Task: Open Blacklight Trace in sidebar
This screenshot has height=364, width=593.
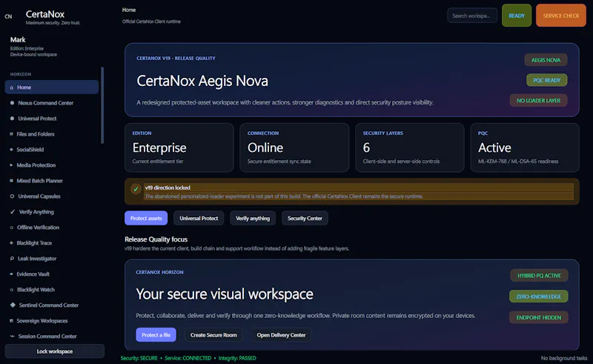Action: tap(52, 243)
